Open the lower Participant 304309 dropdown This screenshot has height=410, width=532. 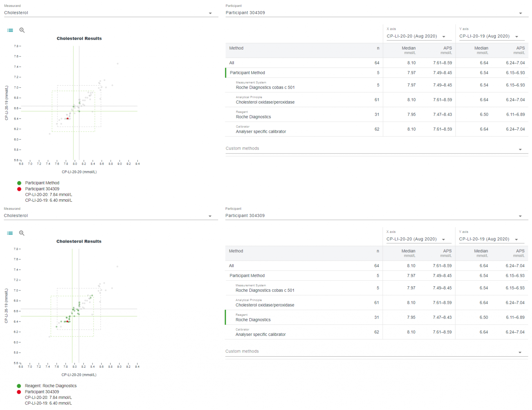tap(376, 216)
